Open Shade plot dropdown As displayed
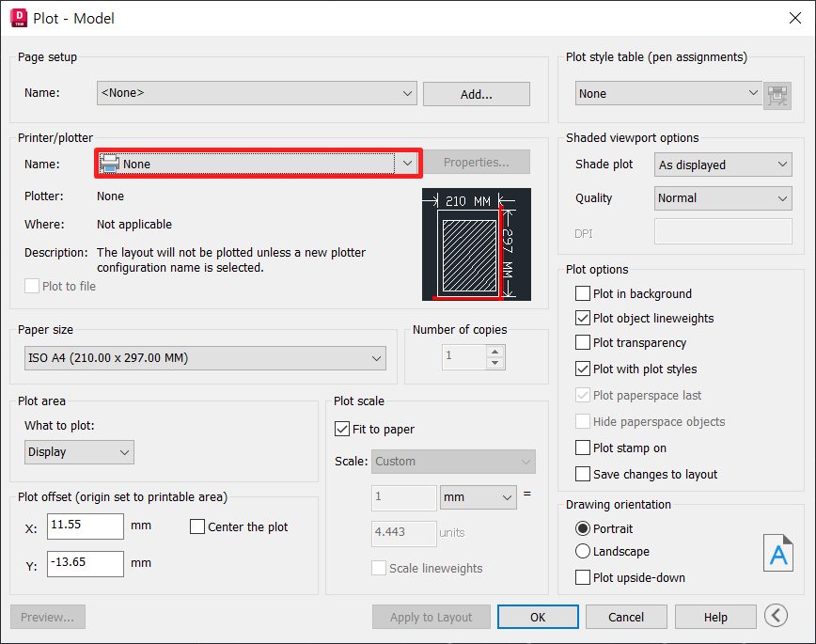The width and height of the screenshot is (816, 644). coord(723,165)
